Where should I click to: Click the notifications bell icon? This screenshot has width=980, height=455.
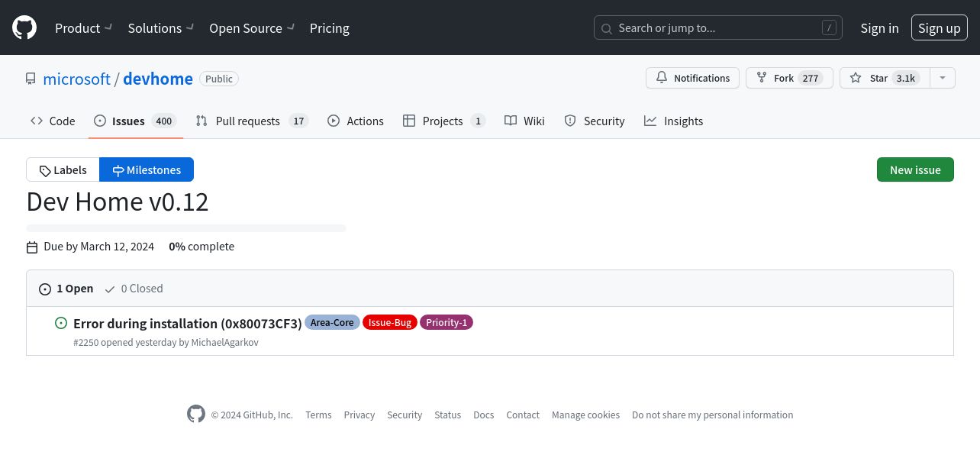(662, 78)
